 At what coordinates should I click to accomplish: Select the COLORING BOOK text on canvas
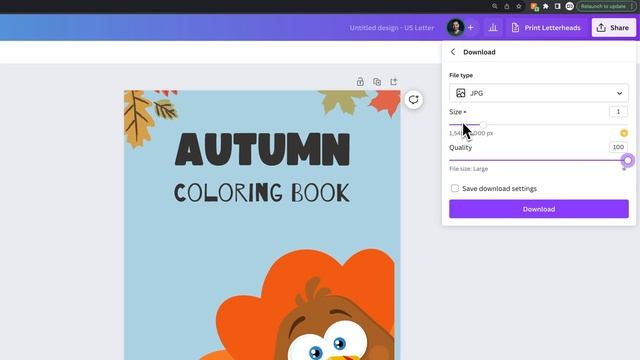(262, 193)
